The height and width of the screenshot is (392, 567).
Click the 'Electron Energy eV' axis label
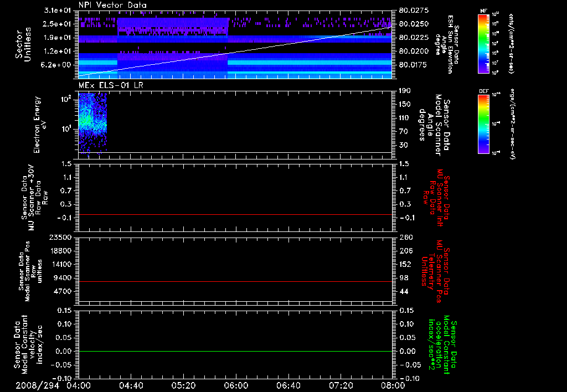click(40, 125)
